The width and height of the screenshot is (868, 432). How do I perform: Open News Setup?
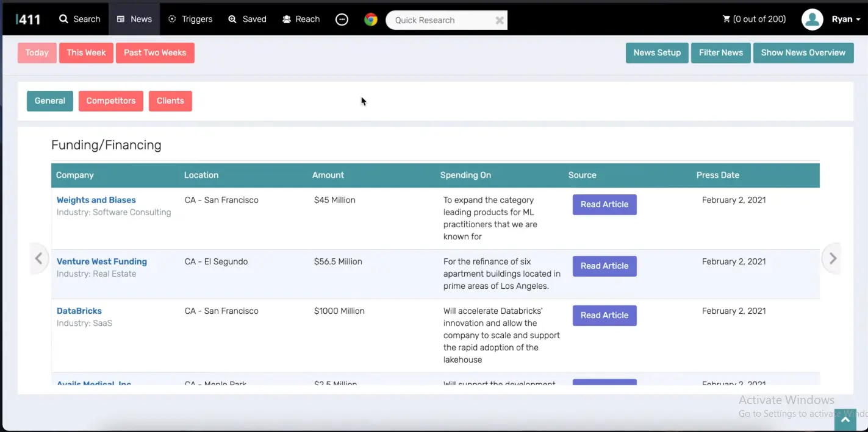click(x=657, y=53)
